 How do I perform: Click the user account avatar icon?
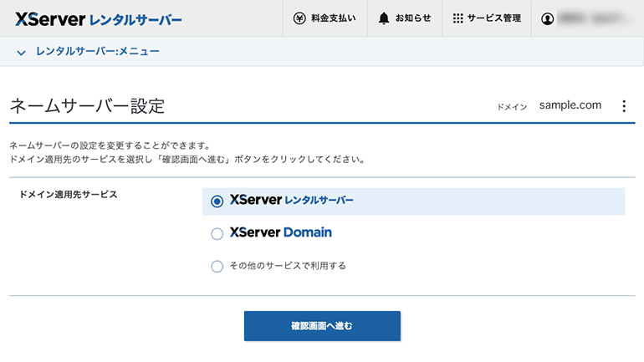point(547,18)
